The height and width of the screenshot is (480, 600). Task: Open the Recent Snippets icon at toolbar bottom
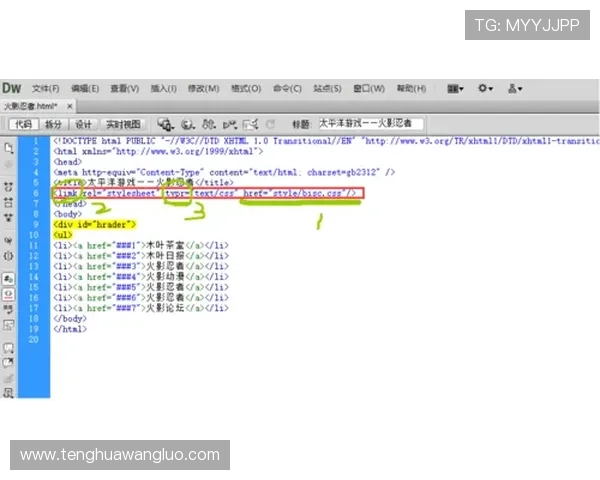point(8,393)
